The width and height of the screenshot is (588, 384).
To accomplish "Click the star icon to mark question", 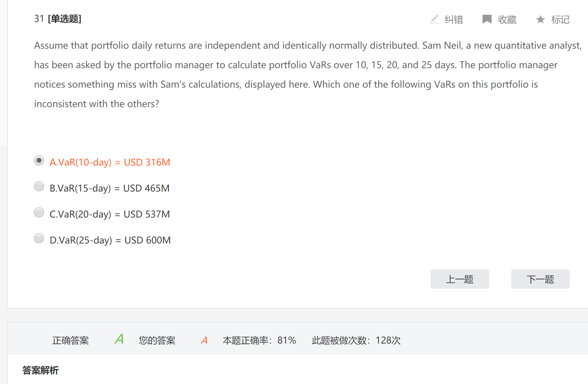I will (540, 19).
